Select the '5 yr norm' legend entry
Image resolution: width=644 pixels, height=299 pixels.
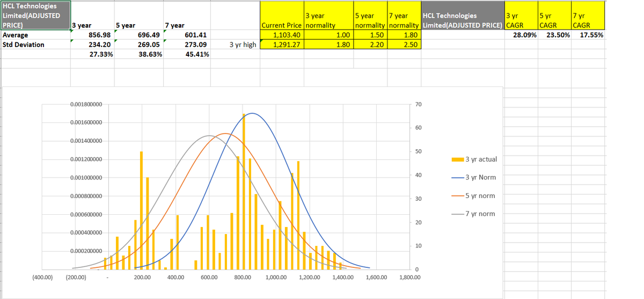[x=474, y=195]
